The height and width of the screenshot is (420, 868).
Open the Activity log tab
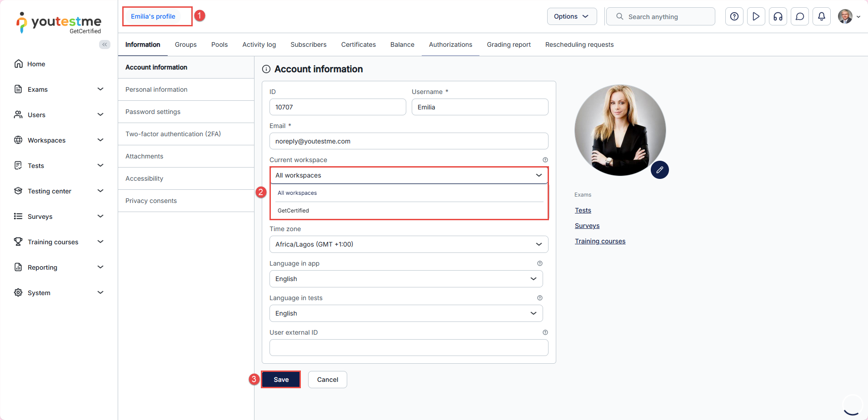click(x=259, y=44)
